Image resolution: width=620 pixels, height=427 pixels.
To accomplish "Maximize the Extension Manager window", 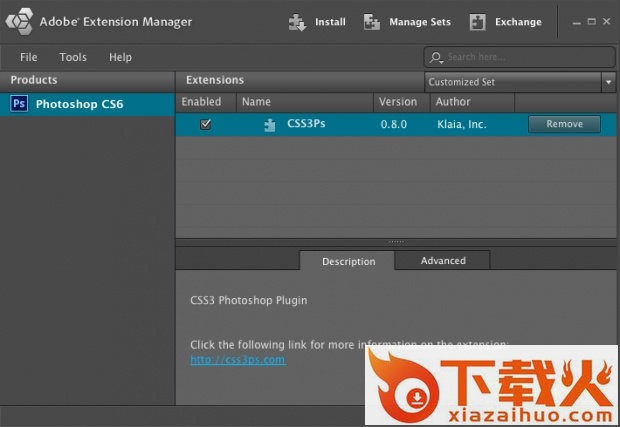I will 592,21.
